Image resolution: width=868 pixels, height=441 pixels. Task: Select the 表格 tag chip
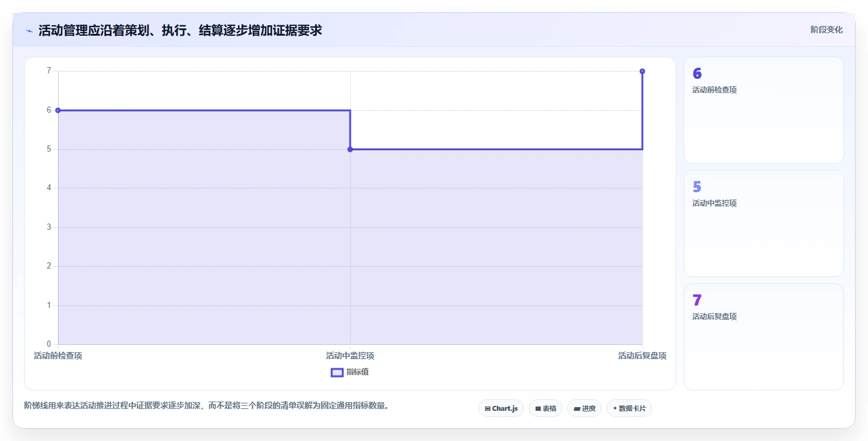tap(546, 408)
